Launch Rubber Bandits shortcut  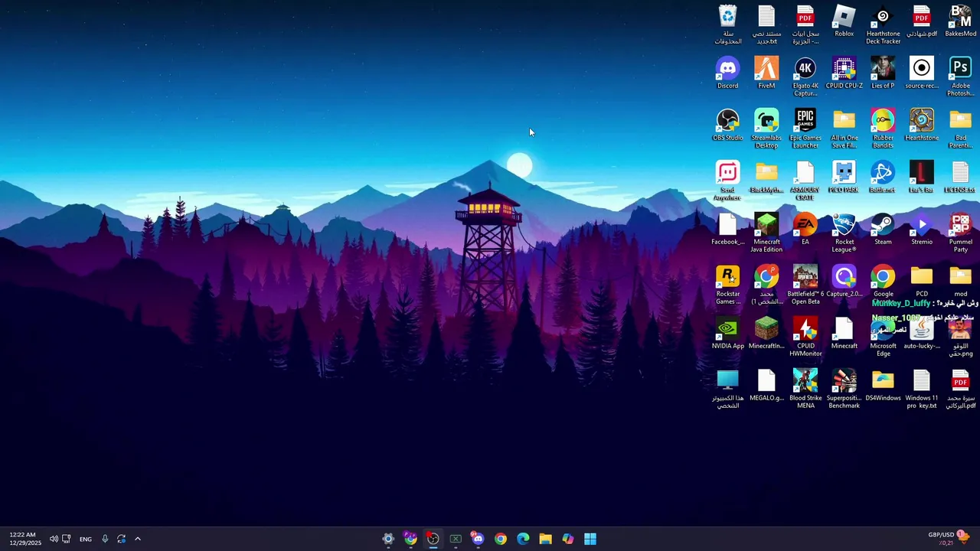883,129
